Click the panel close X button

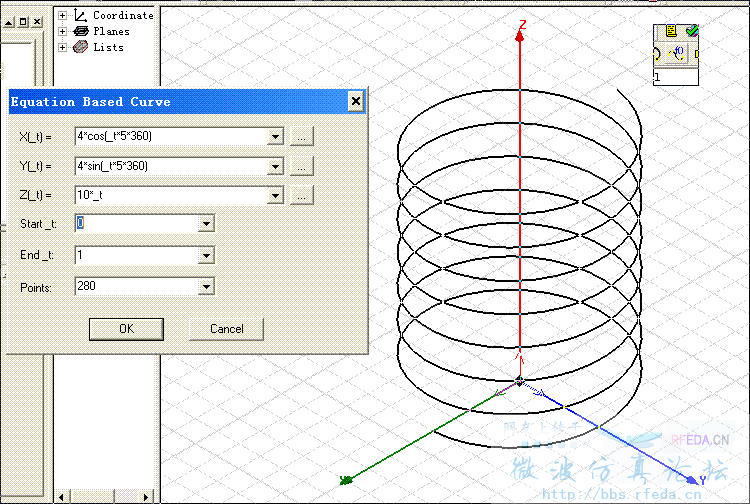(37, 22)
